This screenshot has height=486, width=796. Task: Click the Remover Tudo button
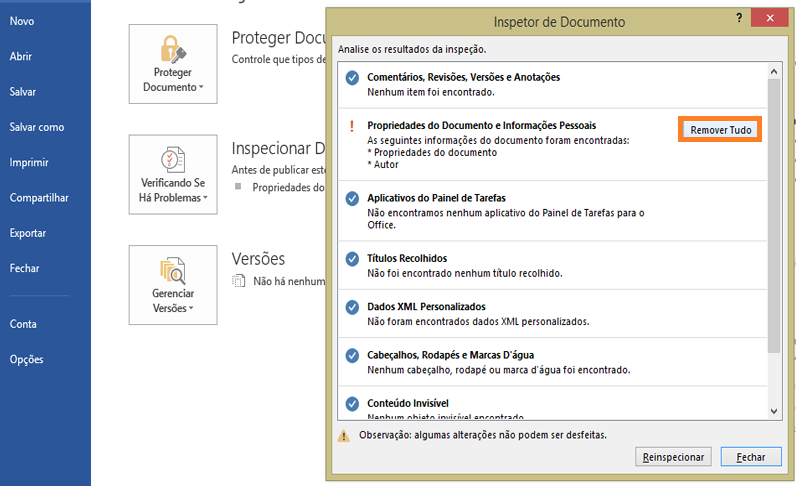click(720, 130)
